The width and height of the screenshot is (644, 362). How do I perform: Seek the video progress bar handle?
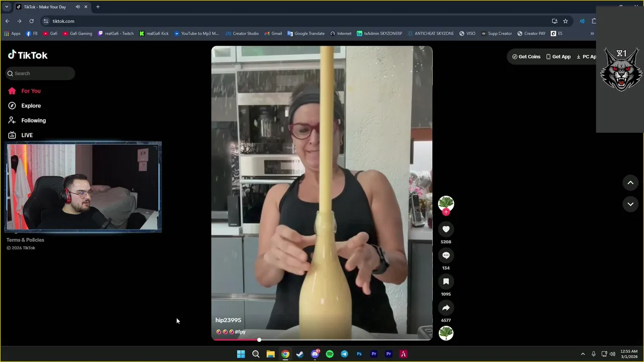(259, 340)
